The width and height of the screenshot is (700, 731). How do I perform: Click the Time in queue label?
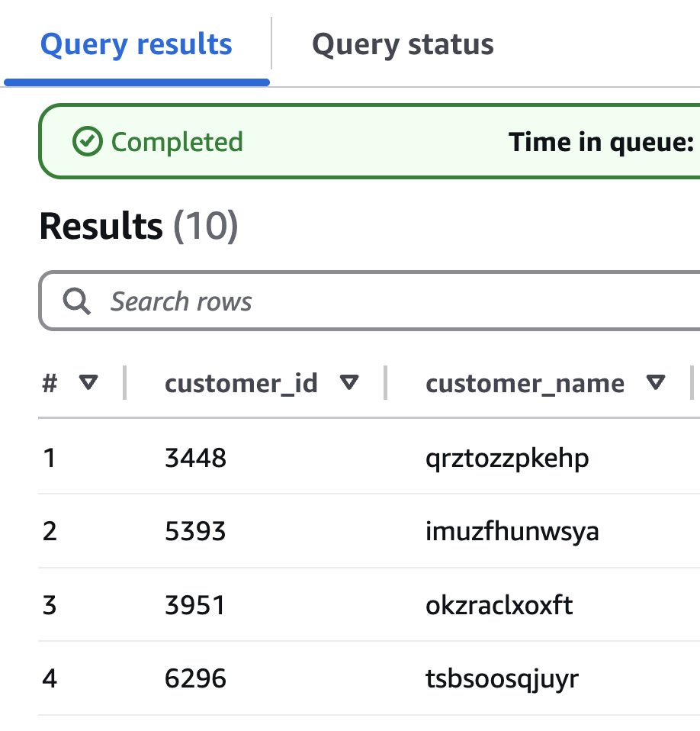pos(602,142)
